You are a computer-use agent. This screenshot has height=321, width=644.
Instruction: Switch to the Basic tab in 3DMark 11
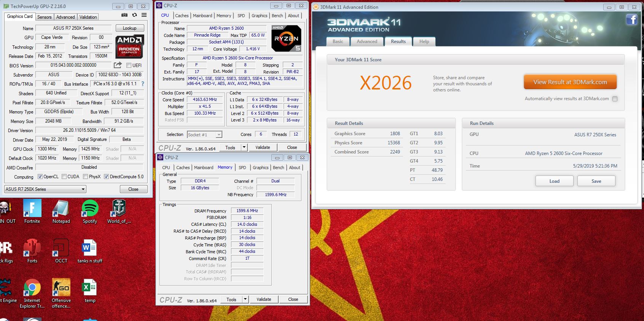point(338,42)
